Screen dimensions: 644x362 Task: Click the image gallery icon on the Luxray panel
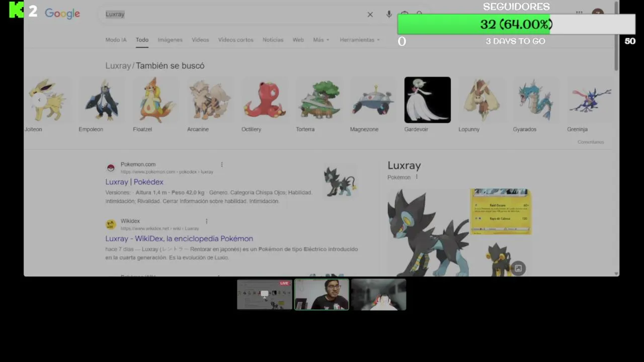point(518,268)
